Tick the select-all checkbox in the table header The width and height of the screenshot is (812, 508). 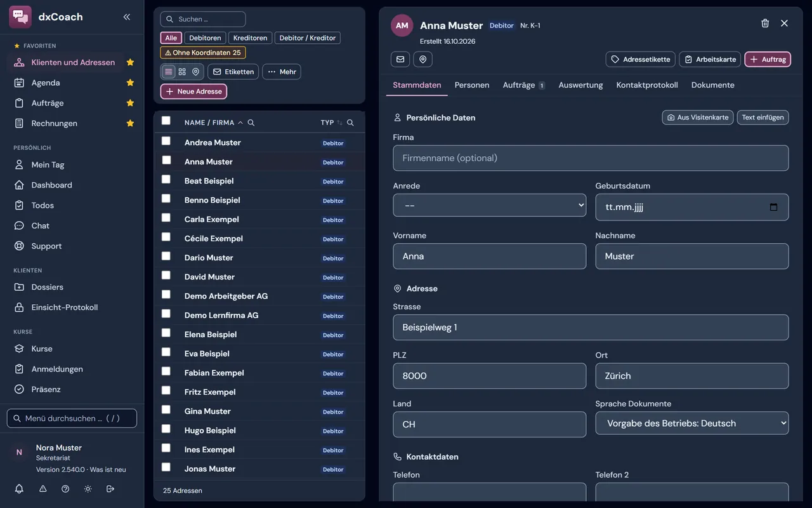click(166, 121)
